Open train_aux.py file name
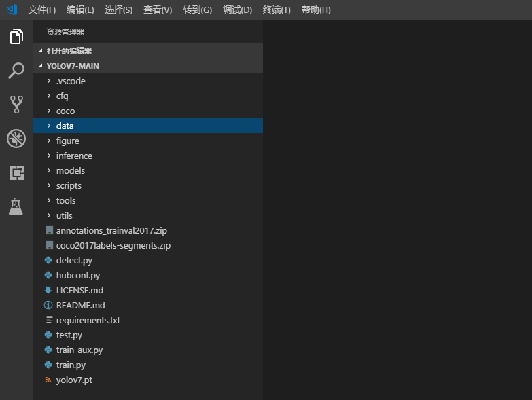The image size is (532, 400). (x=79, y=350)
